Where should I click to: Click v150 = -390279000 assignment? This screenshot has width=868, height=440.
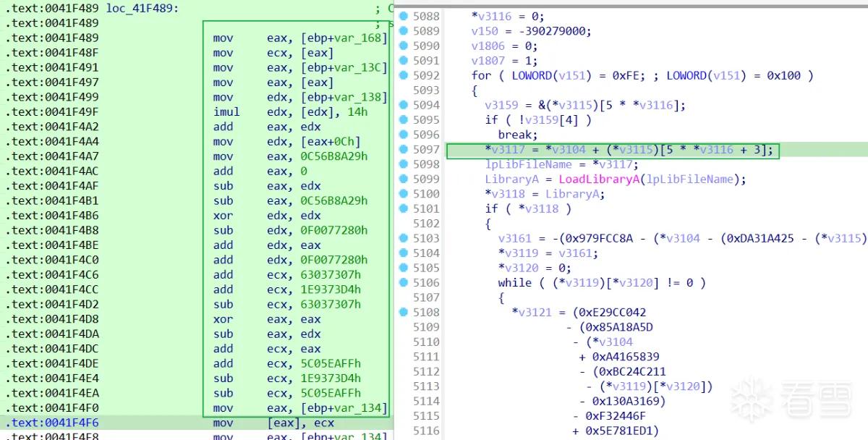pos(532,30)
